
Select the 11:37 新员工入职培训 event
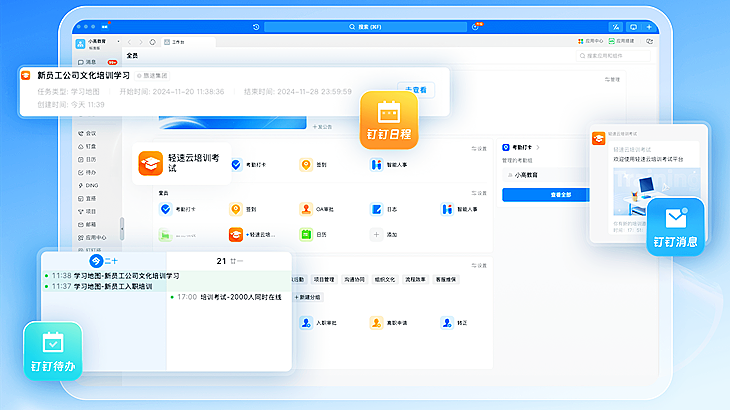tap(98, 286)
